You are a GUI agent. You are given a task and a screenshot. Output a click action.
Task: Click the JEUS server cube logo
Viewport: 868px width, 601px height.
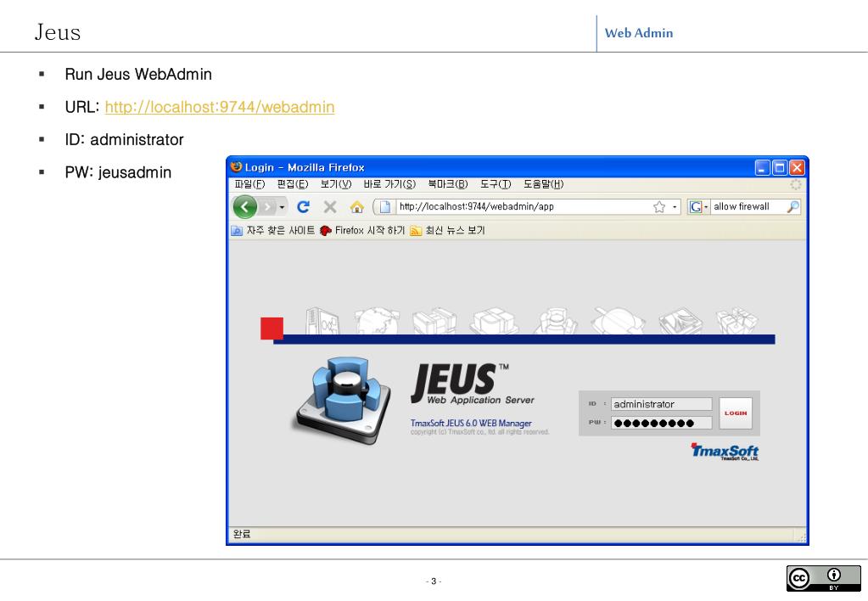tap(343, 401)
